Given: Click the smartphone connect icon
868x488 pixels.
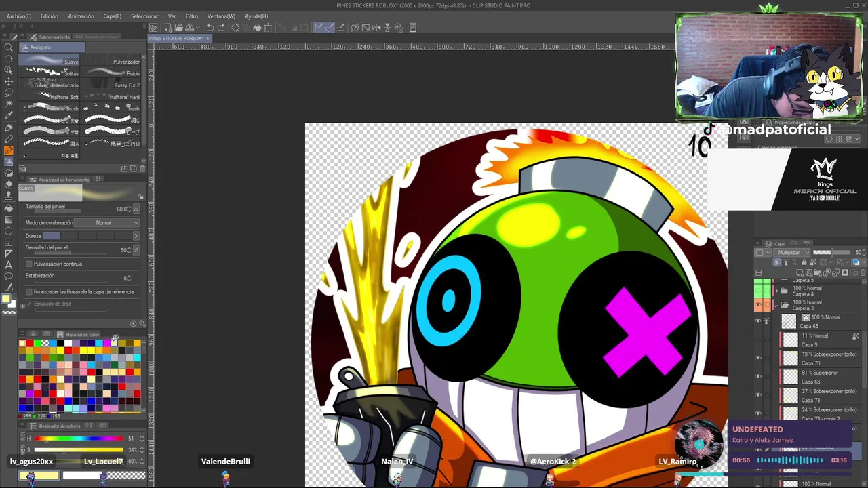Looking at the screenshot, I should [x=413, y=28].
